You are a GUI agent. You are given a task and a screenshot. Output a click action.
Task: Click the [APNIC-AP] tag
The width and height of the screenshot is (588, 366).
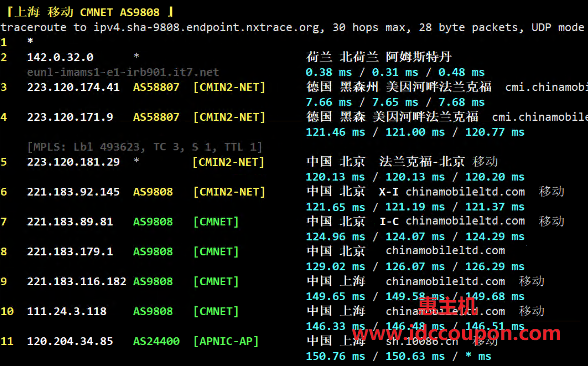click(226, 341)
